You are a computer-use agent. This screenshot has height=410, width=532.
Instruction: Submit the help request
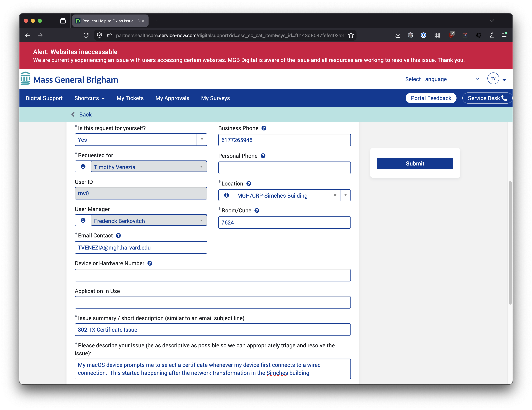pos(415,163)
